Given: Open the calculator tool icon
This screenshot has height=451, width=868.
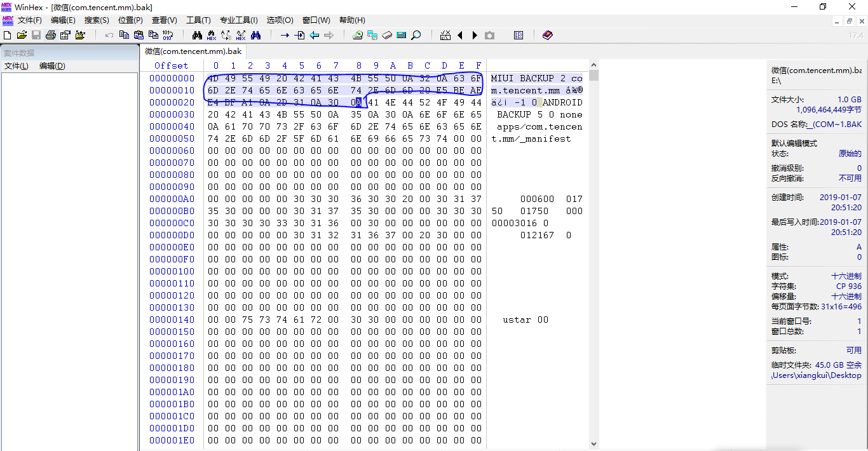Looking at the screenshot, I should pos(402,35).
